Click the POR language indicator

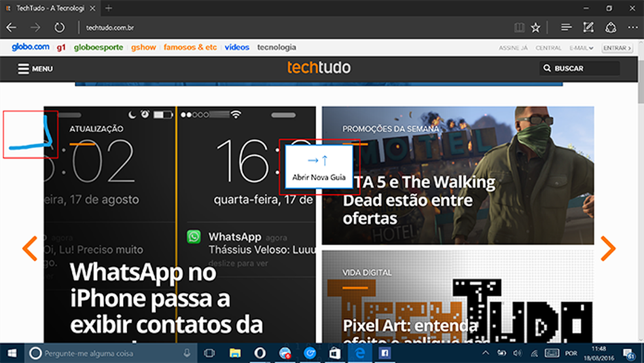click(571, 353)
